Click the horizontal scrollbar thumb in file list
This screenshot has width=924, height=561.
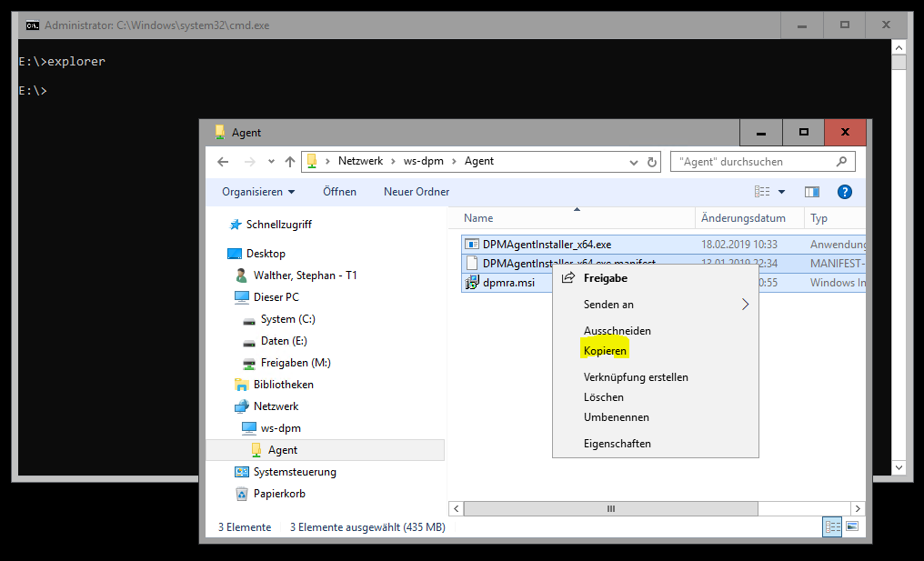point(610,508)
